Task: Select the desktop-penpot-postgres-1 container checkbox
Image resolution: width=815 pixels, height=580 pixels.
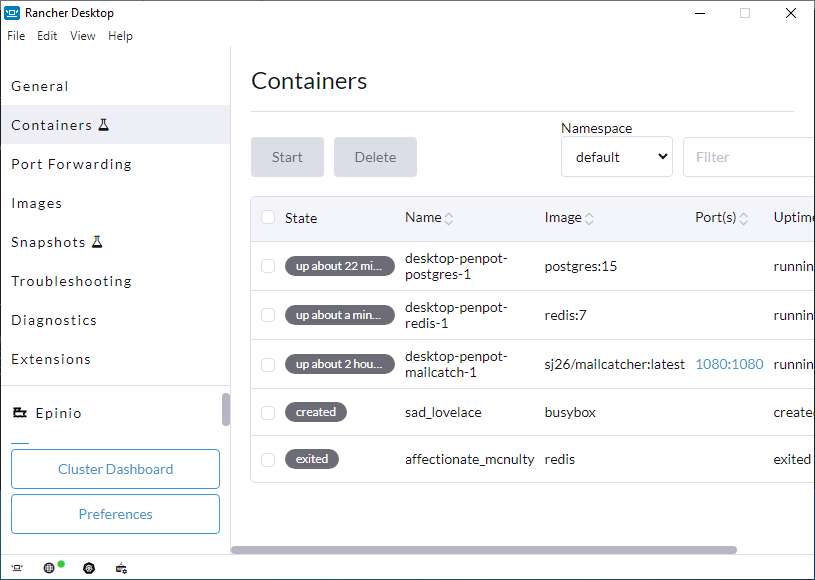Action: [268, 266]
